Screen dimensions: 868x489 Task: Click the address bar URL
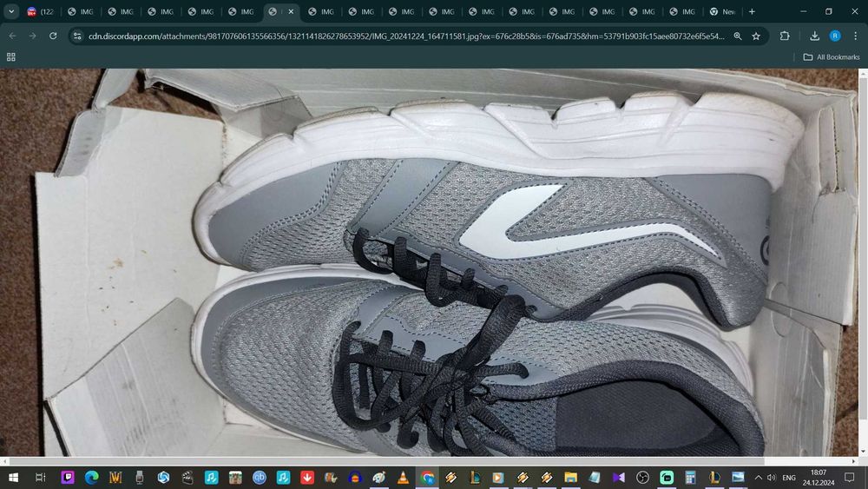(x=405, y=36)
